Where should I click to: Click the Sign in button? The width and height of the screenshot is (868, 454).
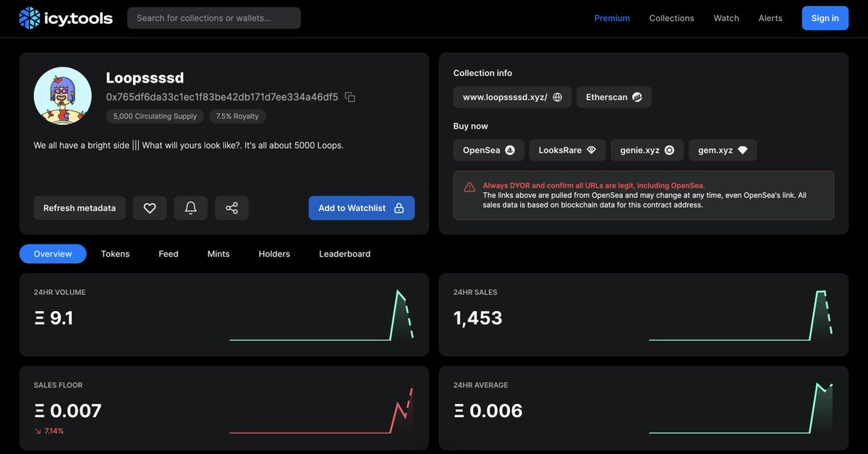[x=825, y=18]
